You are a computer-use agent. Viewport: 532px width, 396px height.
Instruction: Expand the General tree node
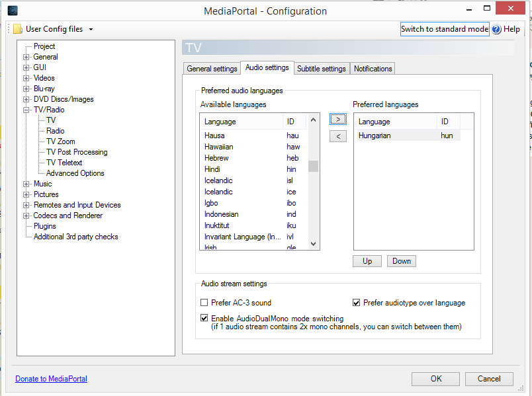(x=26, y=57)
